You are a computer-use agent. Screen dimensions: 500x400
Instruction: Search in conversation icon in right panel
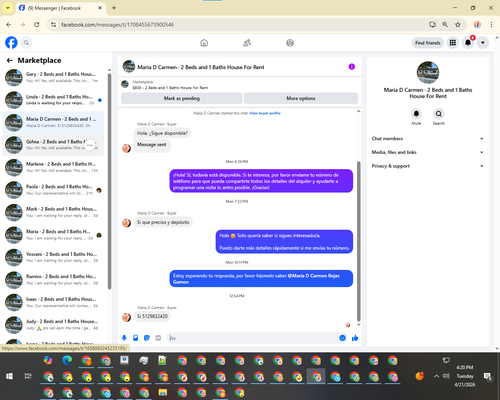pyautogui.click(x=439, y=114)
